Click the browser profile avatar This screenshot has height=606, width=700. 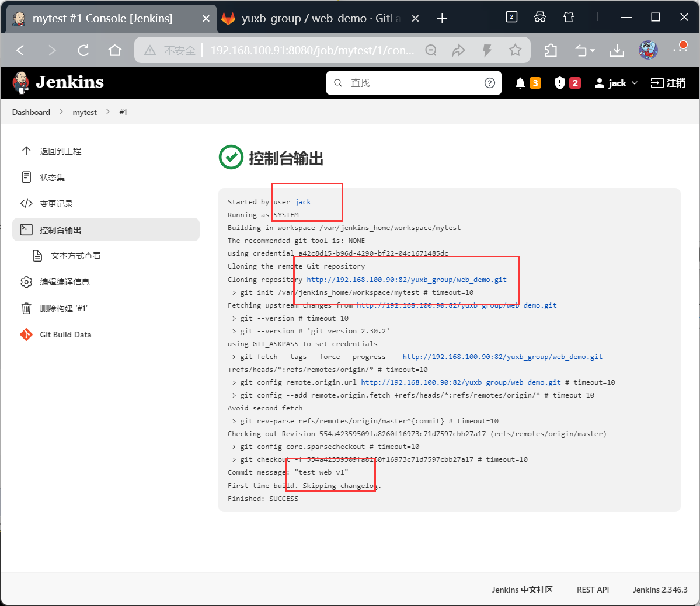click(648, 50)
